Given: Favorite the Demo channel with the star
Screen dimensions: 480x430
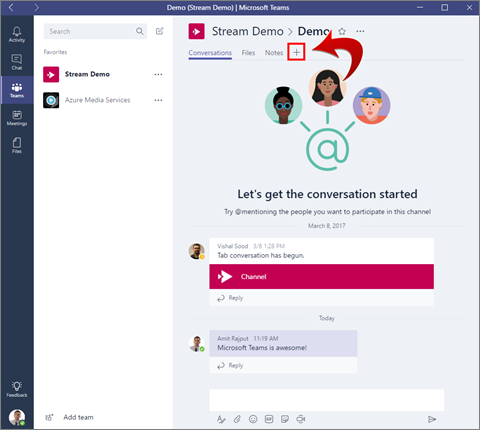Looking at the screenshot, I should click(x=342, y=31).
